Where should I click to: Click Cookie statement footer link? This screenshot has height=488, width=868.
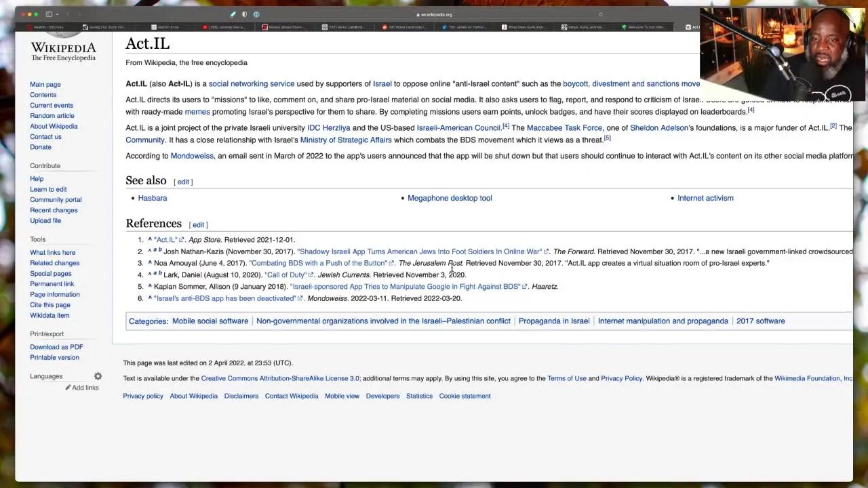pyautogui.click(x=465, y=396)
